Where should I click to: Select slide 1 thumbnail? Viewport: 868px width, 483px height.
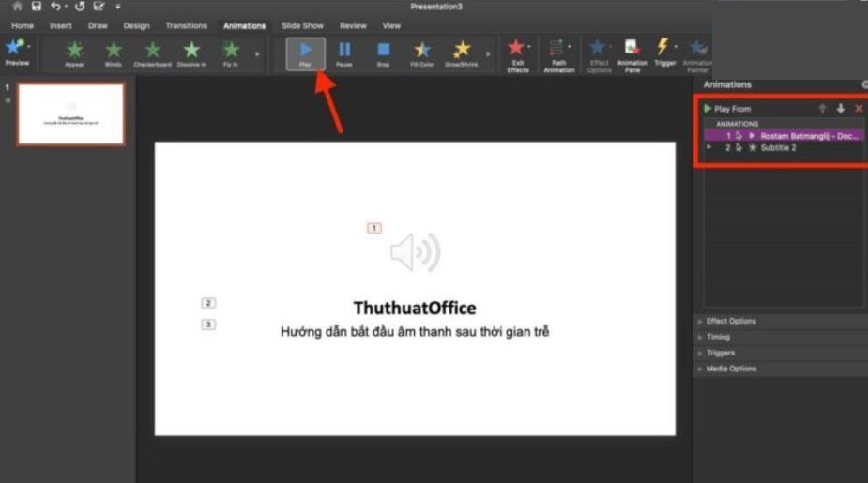coord(71,114)
